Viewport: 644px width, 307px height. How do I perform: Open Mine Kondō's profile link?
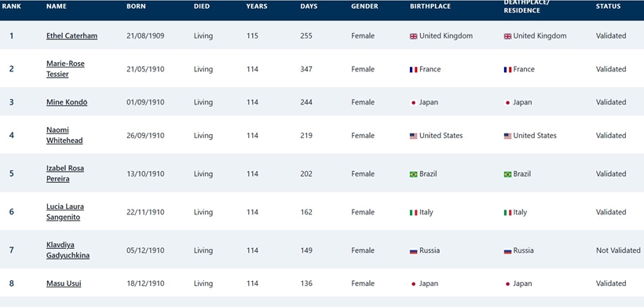pos(67,102)
